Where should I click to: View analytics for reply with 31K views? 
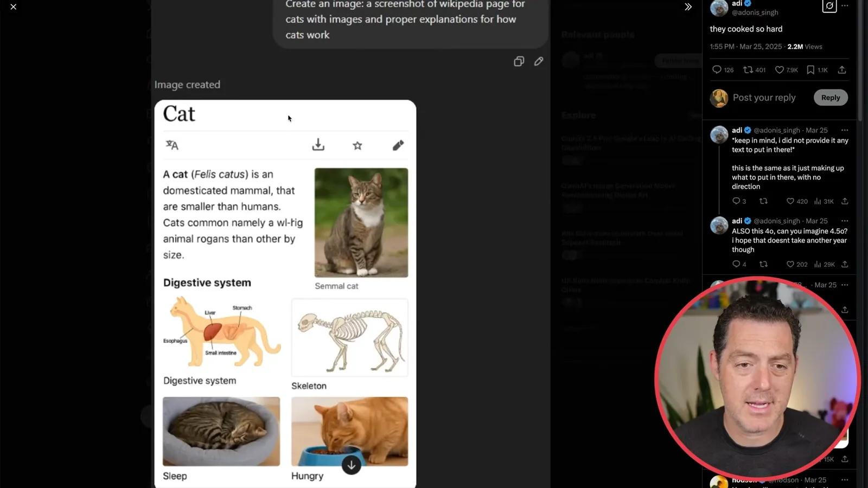[824, 201]
